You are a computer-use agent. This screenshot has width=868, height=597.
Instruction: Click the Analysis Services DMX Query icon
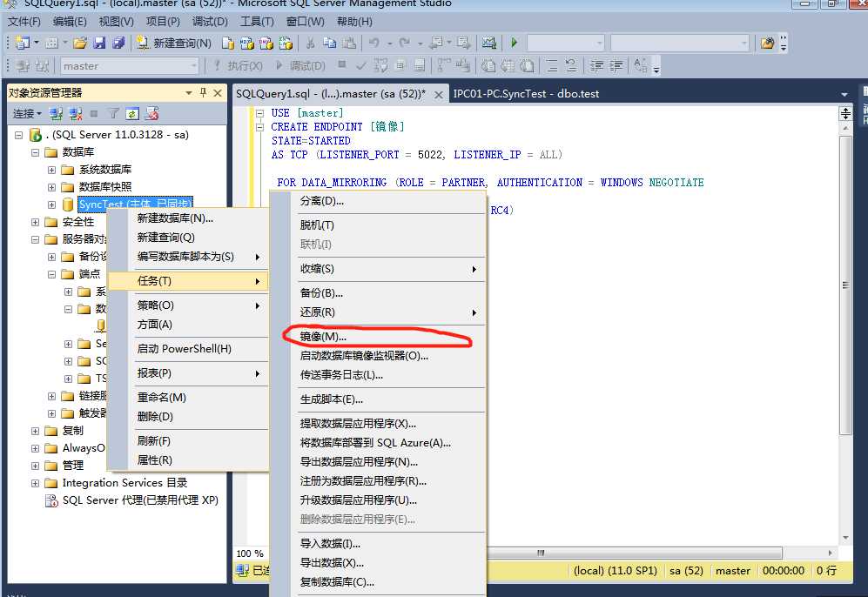click(266, 43)
